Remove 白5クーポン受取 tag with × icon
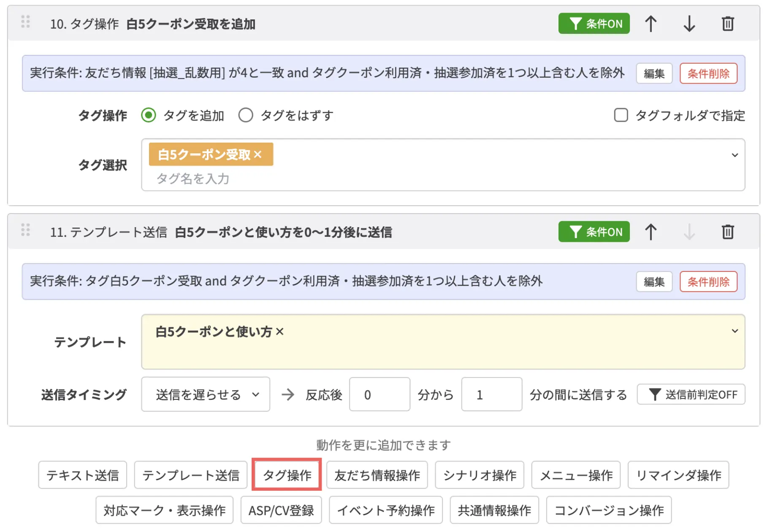 coord(258,155)
